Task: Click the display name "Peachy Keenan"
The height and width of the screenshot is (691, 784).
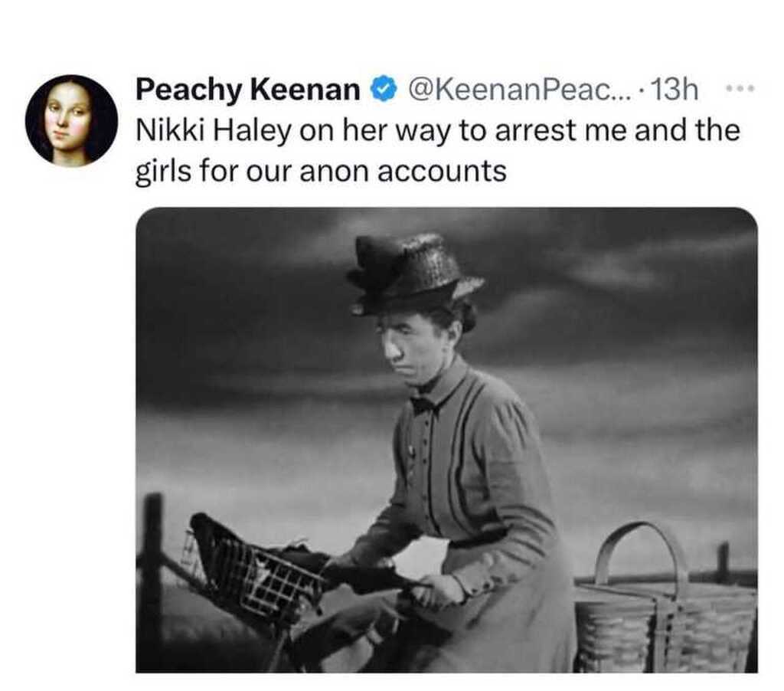Action: point(247,90)
